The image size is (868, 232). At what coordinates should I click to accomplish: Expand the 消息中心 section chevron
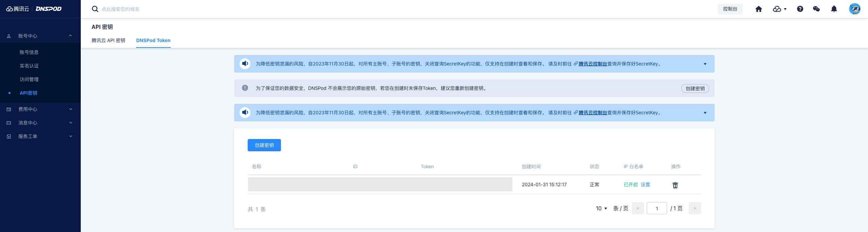71,123
